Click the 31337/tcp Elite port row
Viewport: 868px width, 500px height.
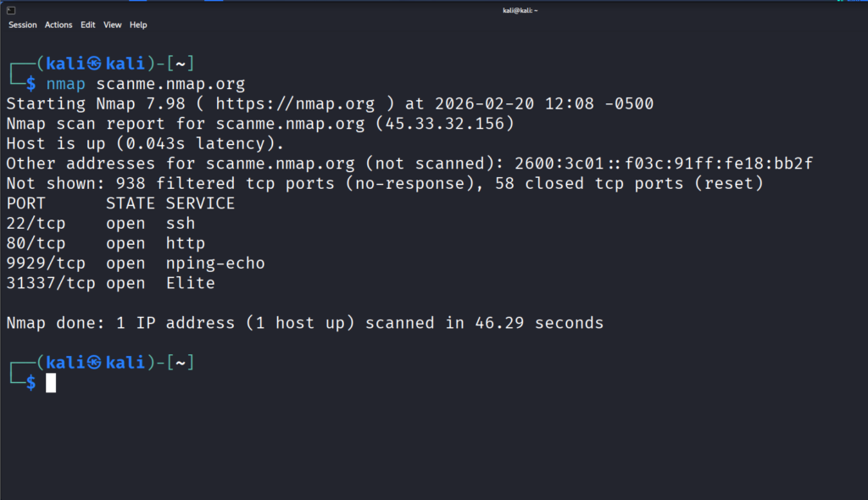(x=110, y=284)
